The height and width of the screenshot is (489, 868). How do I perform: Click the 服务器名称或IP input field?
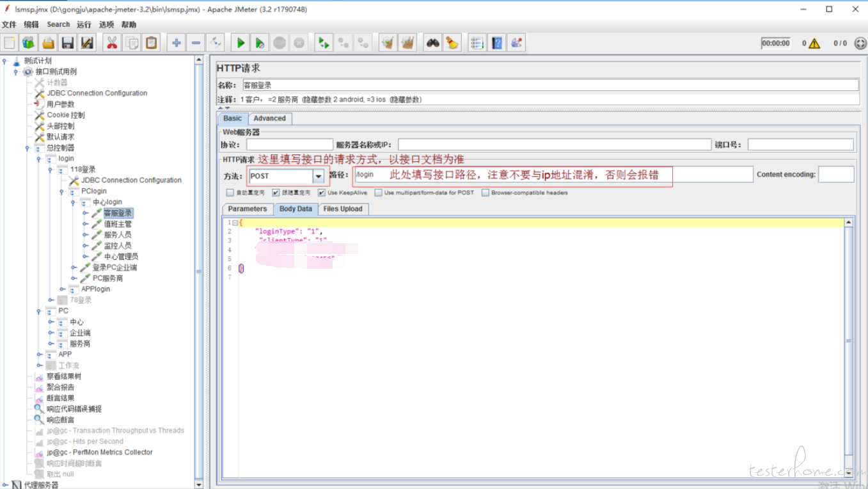pos(555,145)
